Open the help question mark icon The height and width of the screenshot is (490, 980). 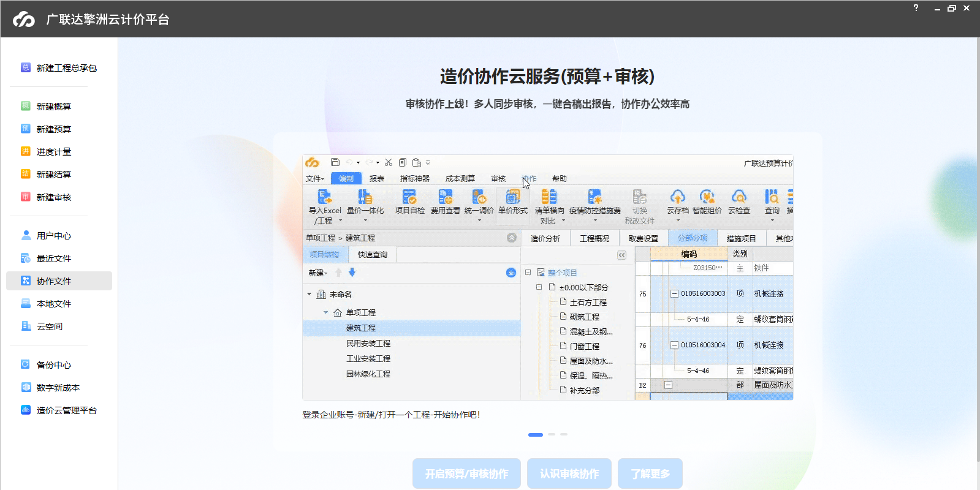(916, 8)
